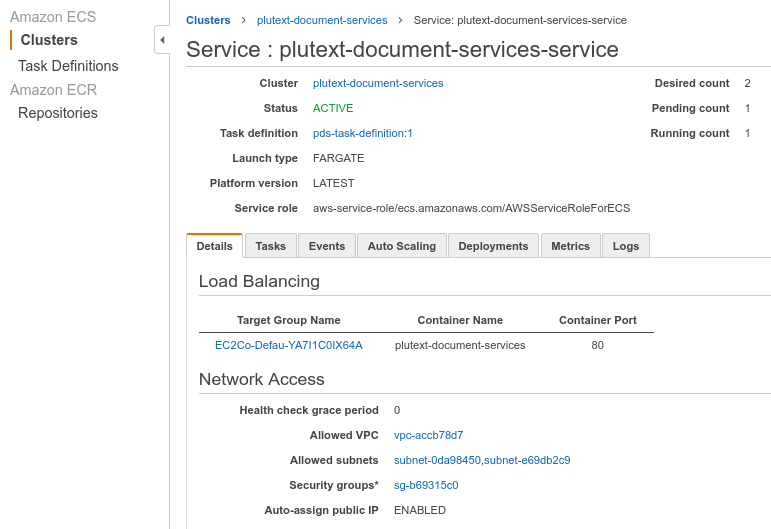Image resolution: width=771 pixels, height=529 pixels.
Task: Click the ACTIVE status text
Action: (333, 108)
